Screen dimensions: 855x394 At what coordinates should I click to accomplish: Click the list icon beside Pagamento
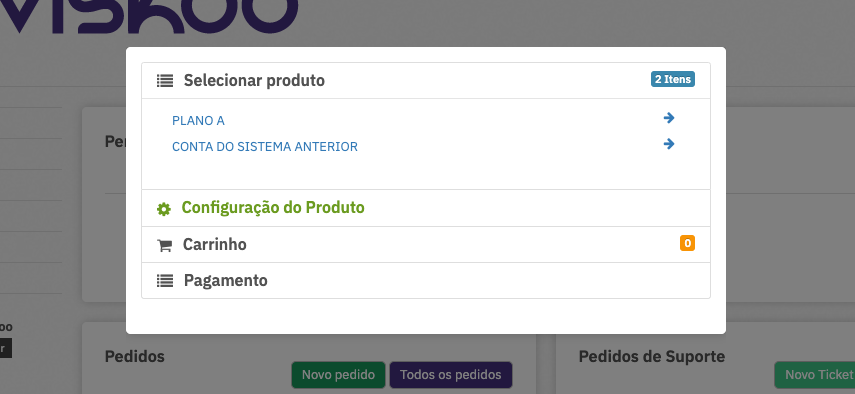click(165, 281)
